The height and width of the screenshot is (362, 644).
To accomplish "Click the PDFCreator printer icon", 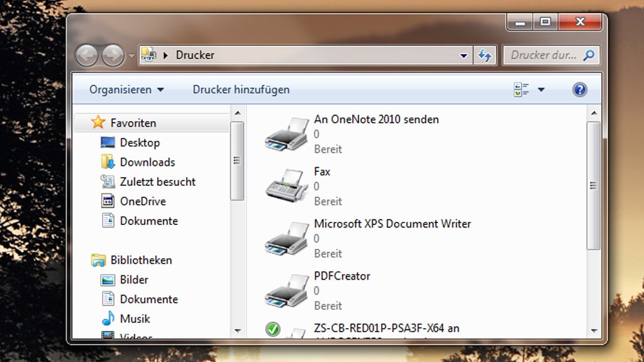I will (x=287, y=290).
